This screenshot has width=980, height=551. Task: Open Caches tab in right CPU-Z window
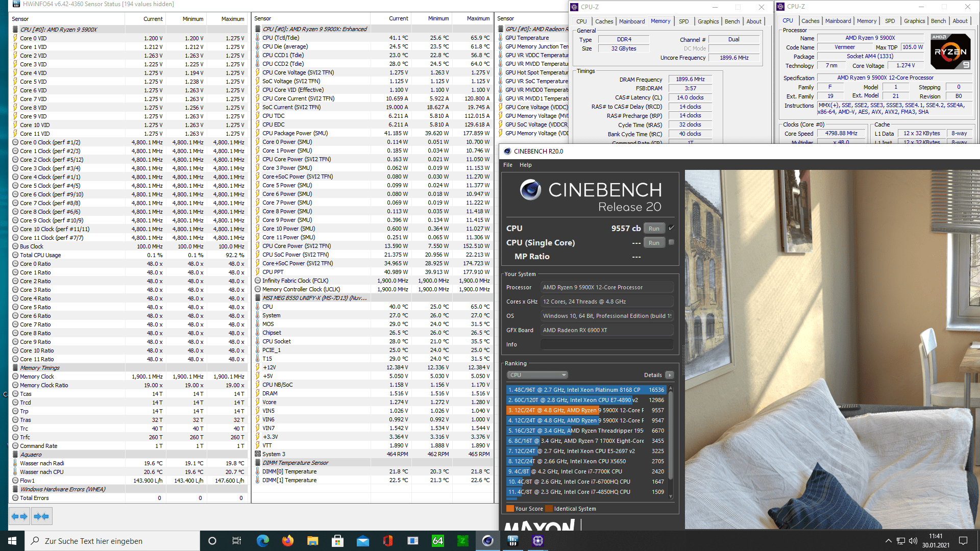[810, 21]
